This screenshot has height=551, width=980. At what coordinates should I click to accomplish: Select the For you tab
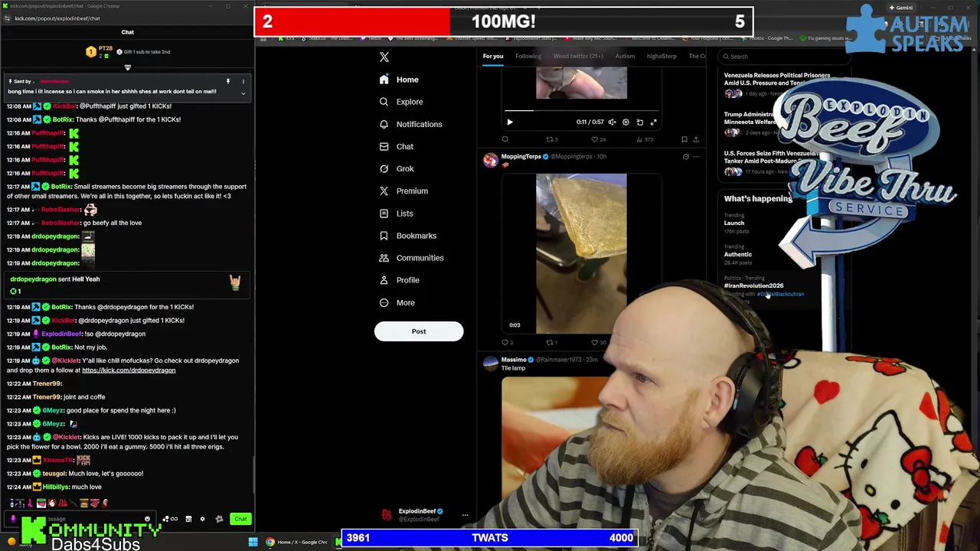(493, 56)
